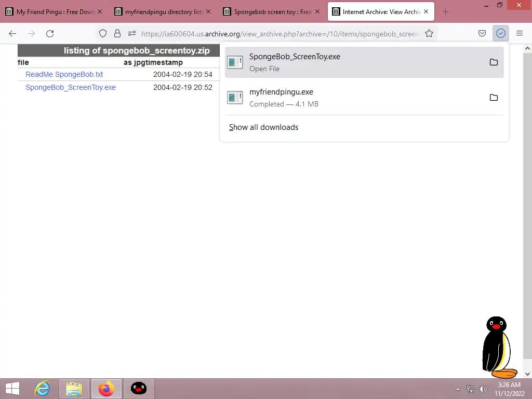The width and height of the screenshot is (532, 399).
Task: Click the forward navigation arrow
Action: pyautogui.click(x=31, y=34)
